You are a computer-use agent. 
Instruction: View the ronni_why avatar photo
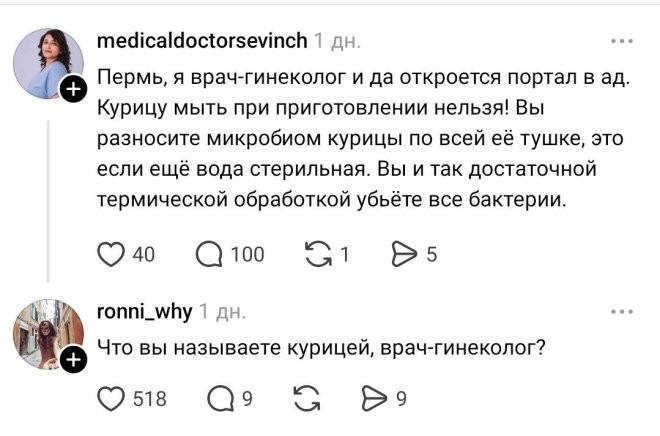coord(48,335)
